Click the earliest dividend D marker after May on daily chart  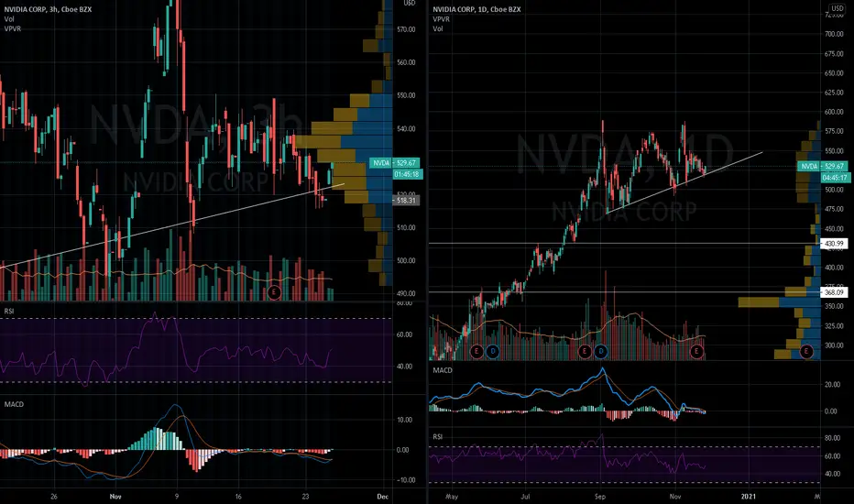tap(492, 352)
